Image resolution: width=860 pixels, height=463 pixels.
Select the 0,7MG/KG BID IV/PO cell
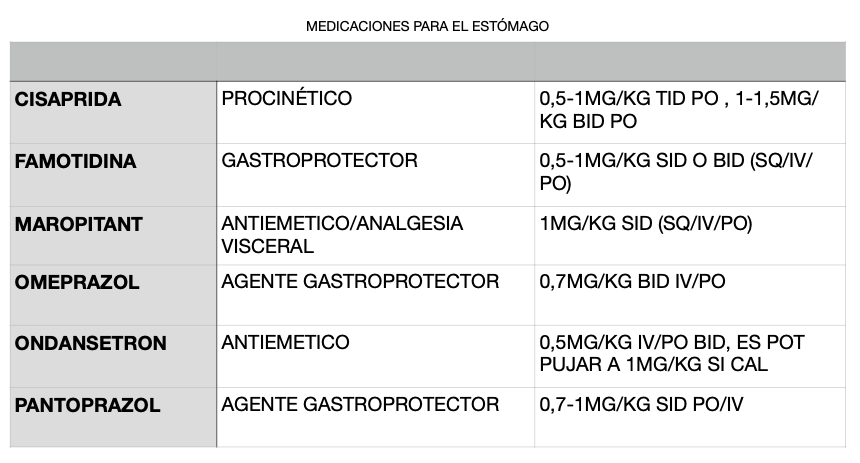pos(690,295)
